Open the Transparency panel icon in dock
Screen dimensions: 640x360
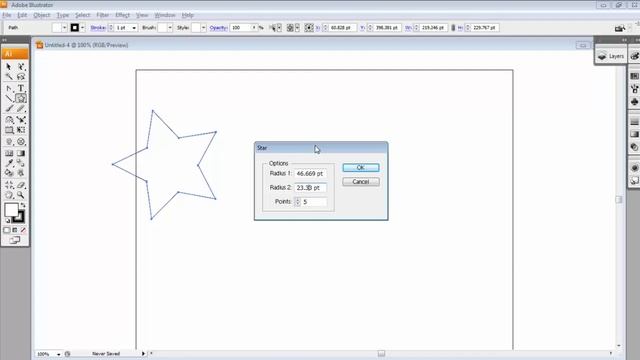pos(634,147)
